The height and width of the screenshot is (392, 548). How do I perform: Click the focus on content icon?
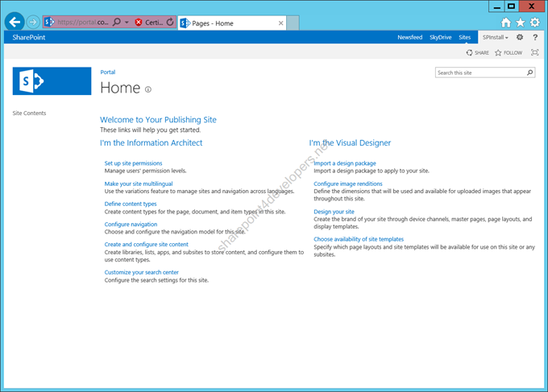(534, 52)
